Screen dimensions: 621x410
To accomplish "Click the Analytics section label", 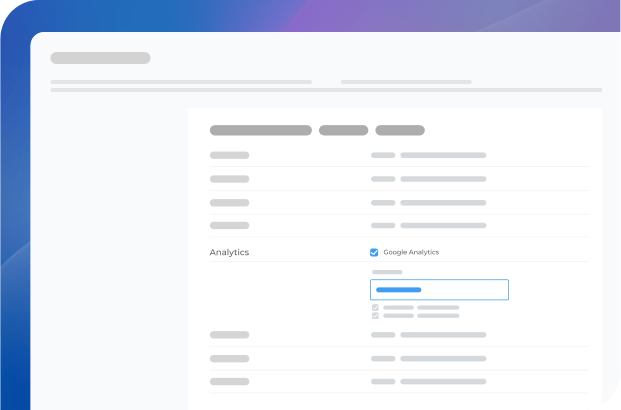I will click(229, 252).
